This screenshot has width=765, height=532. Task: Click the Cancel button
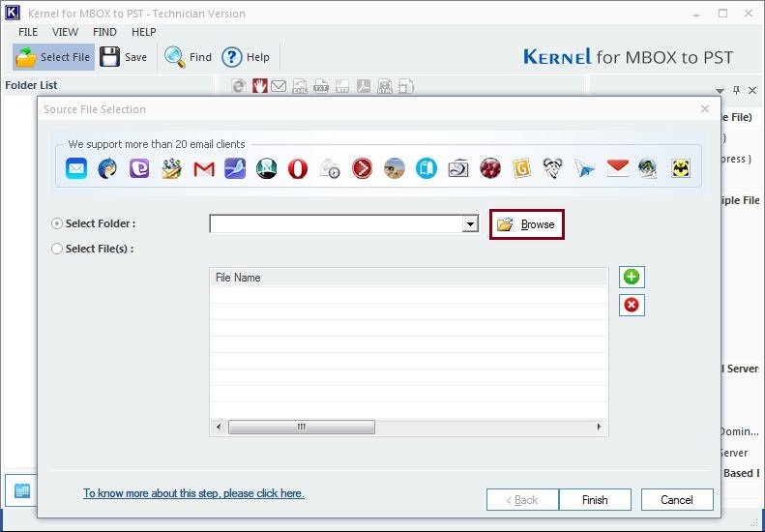(677, 500)
